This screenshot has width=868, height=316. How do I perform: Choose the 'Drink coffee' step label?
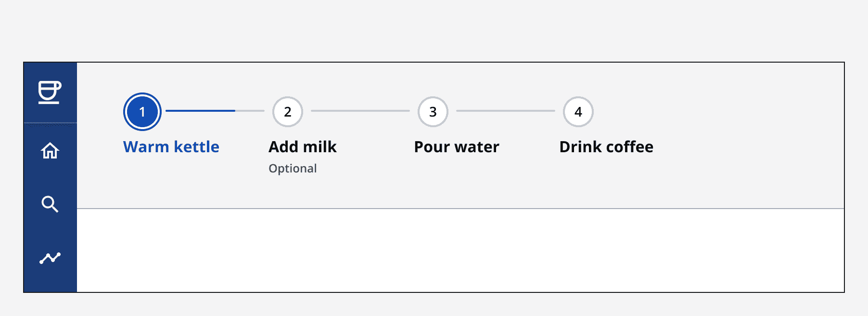click(x=606, y=146)
